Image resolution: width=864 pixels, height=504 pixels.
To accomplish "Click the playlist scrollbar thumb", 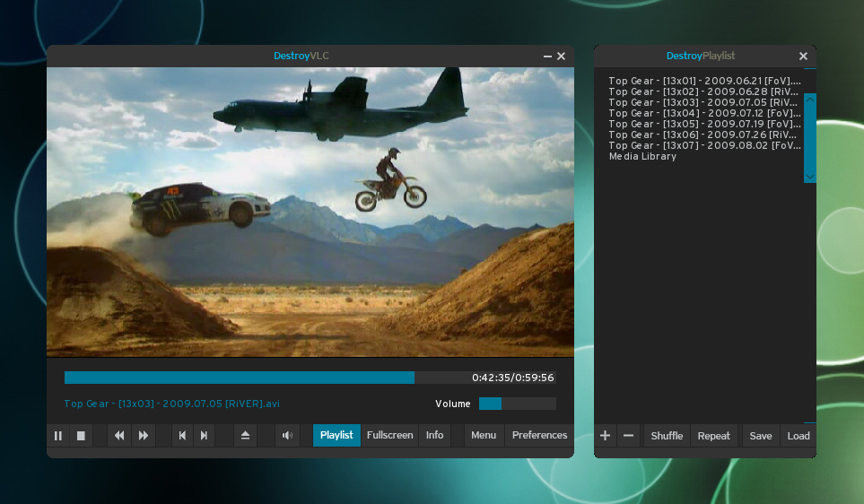I will [x=809, y=138].
